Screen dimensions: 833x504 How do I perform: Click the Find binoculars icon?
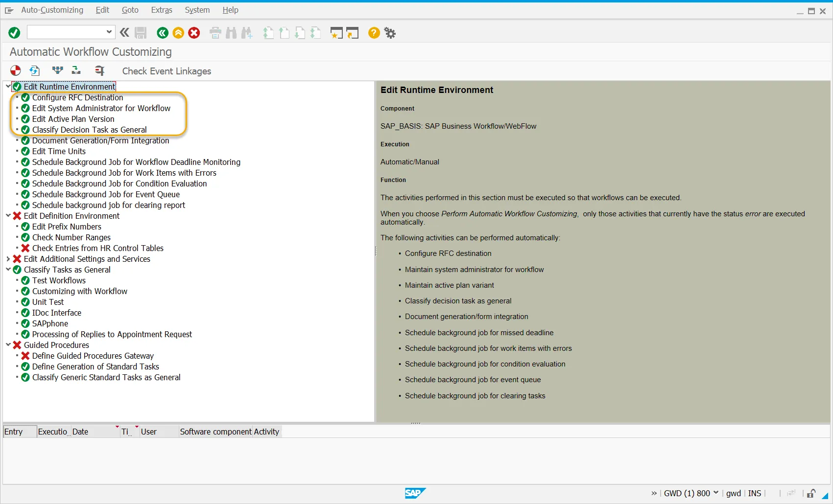(x=231, y=33)
